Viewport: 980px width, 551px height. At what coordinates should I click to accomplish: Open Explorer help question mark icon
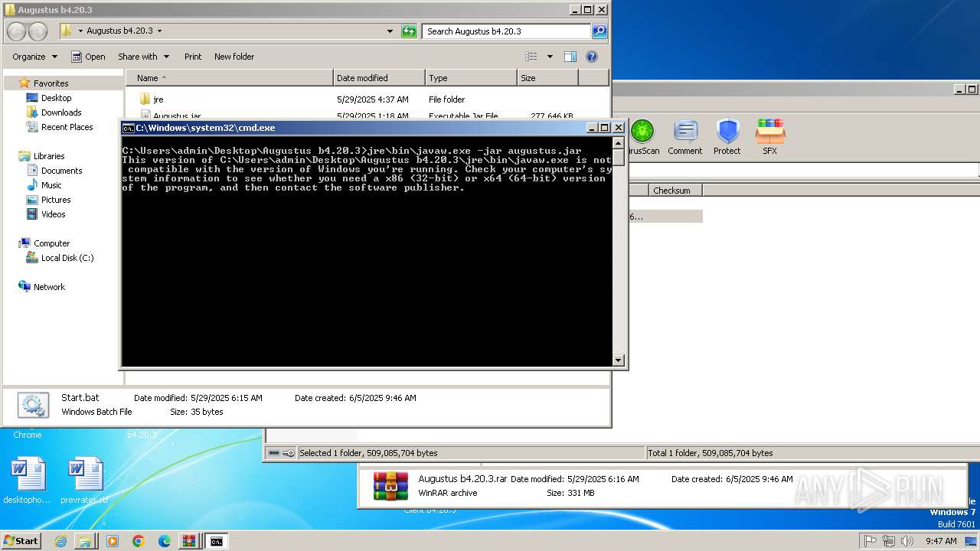click(x=592, y=57)
